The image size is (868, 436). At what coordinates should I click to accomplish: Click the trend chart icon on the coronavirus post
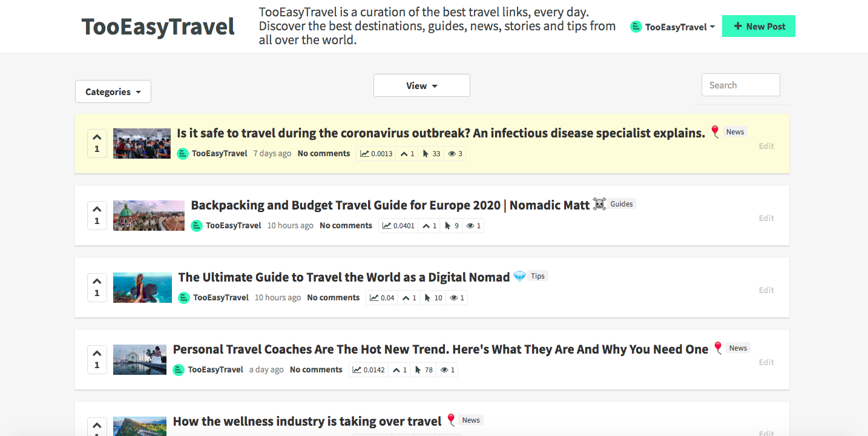point(364,153)
